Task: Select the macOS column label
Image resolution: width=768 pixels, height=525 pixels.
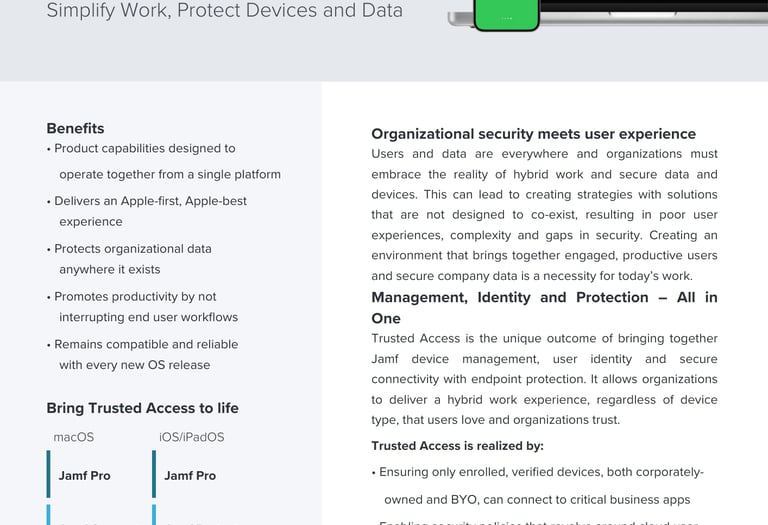Action: point(73,437)
